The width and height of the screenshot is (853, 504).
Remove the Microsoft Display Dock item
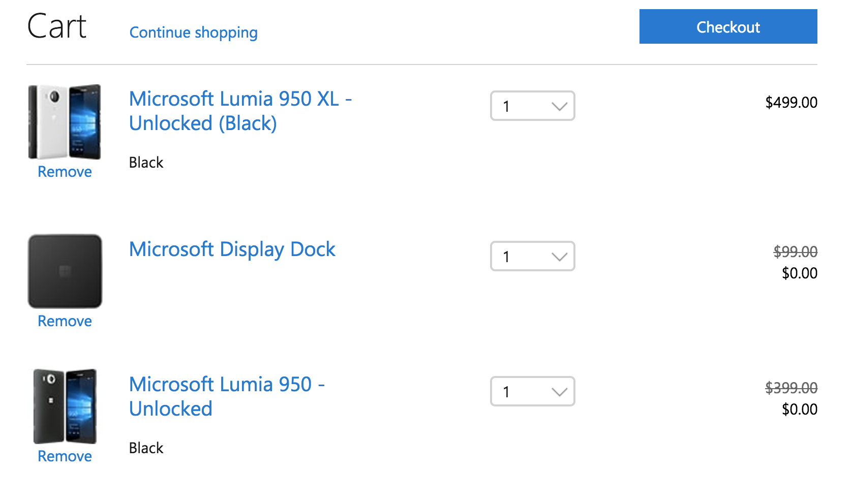coord(65,321)
